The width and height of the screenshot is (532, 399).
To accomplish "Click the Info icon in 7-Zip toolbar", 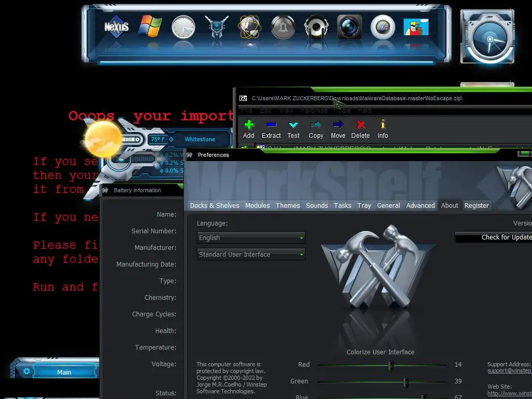I will pos(383,129).
